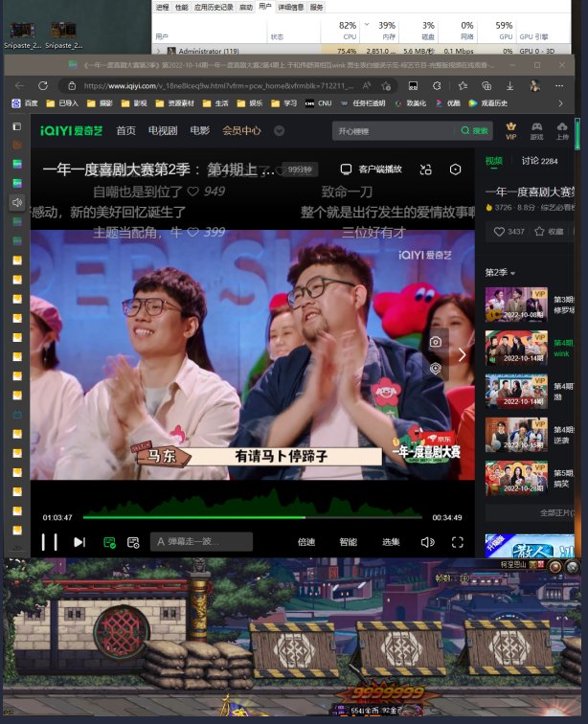Switch to the 讨论 2284 tab
Image resolution: width=588 pixels, height=724 pixels.
pyautogui.click(x=539, y=161)
